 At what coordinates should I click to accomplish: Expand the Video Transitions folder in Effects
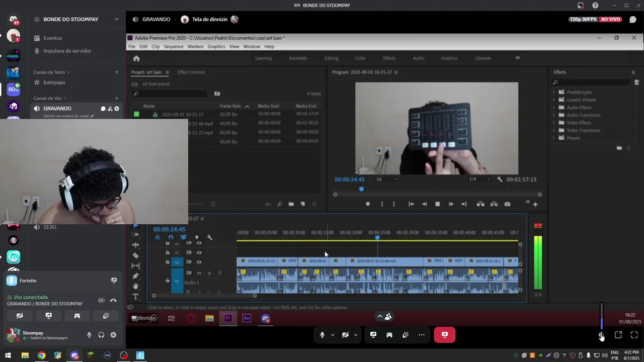pyautogui.click(x=554, y=130)
